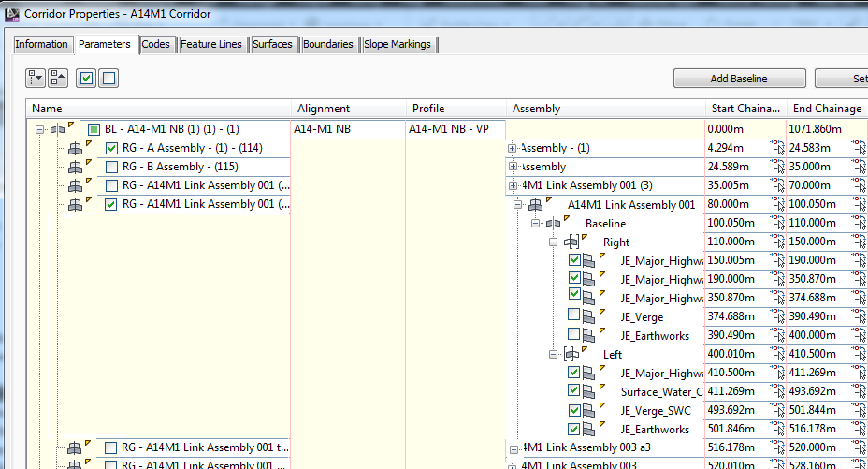The image size is (868, 469).
Task: Pick start chainage 374.688m from drawing
Action: (777, 316)
